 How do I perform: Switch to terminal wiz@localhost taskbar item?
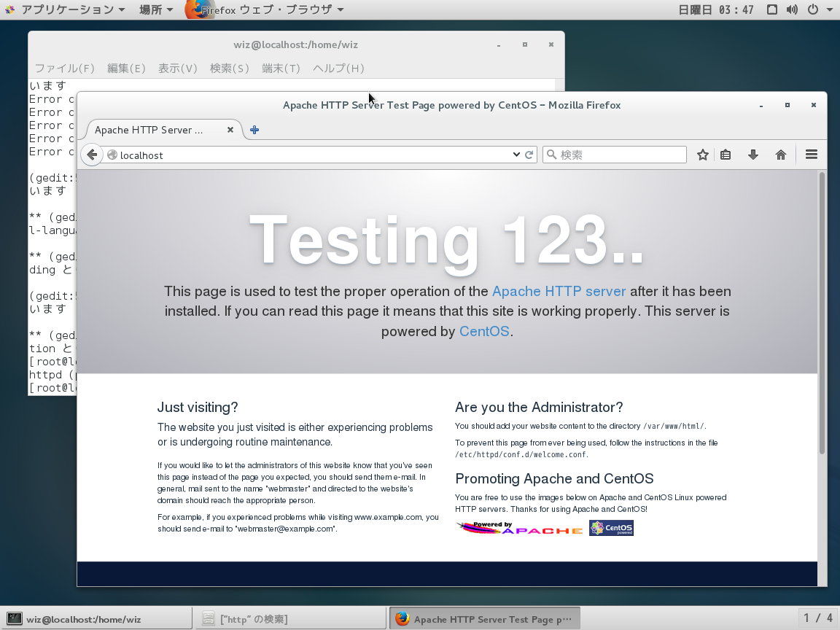[97, 619]
